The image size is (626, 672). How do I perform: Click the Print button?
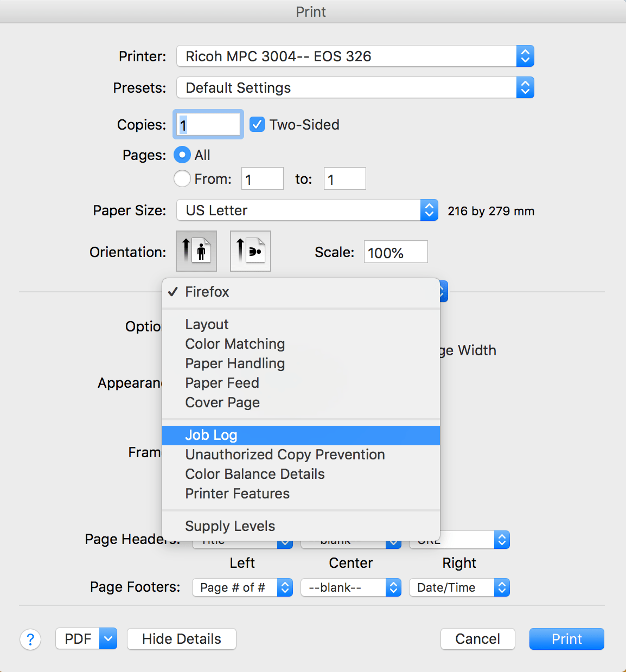click(566, 639)
